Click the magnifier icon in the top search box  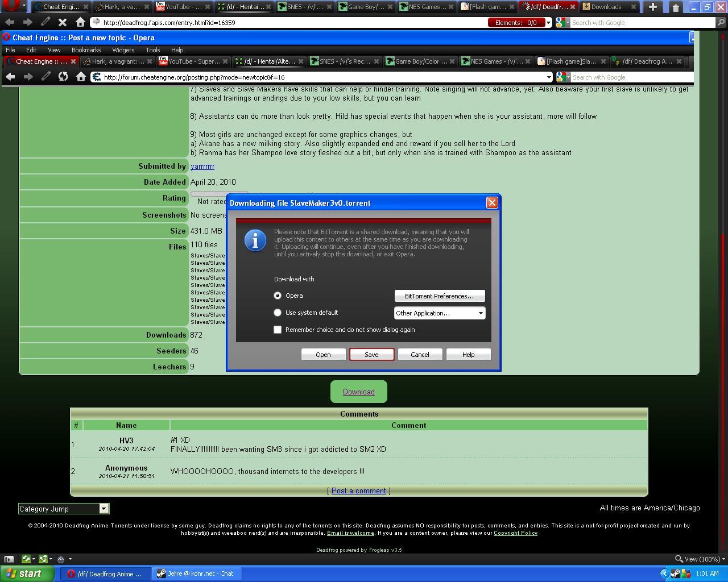click(722, 23)
